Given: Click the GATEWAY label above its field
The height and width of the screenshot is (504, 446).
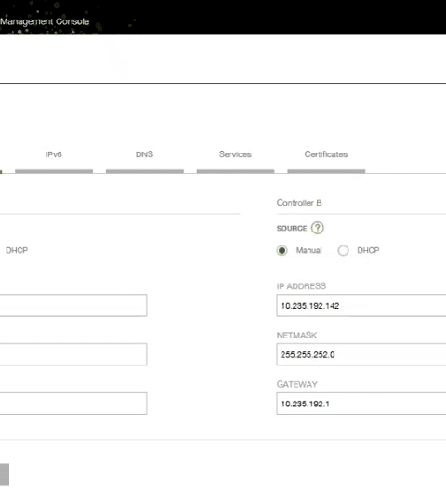Looking at the screenshot, I should pyautogui.click(x=297, y=384).
